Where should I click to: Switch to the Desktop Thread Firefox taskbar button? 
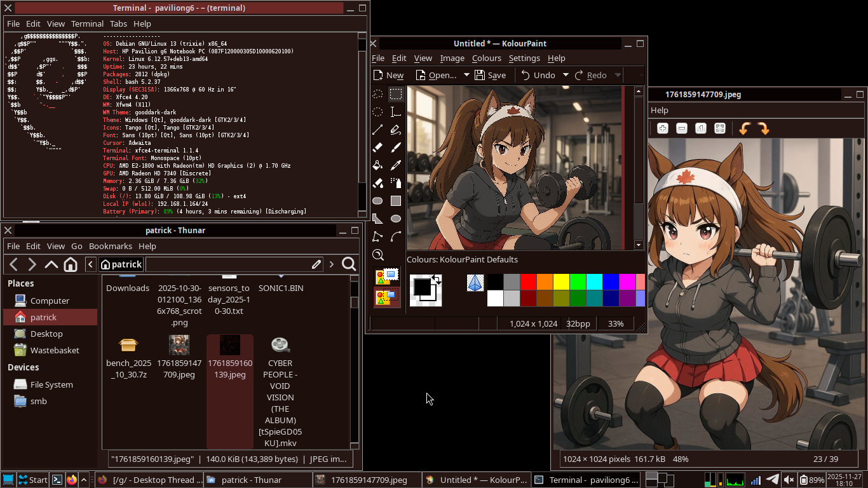[150, 480]
